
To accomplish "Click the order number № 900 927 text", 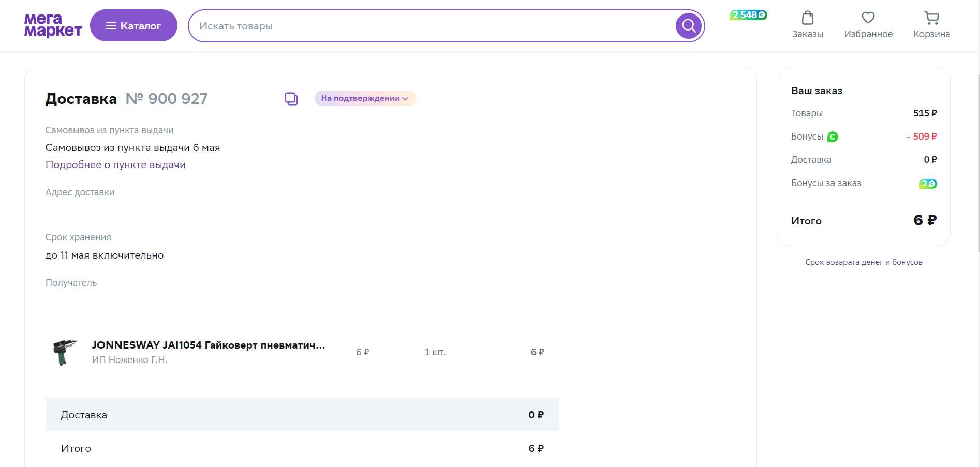I will 167,98.
